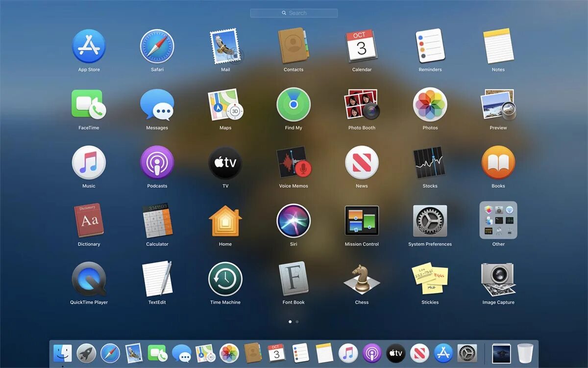The height and width of the screenshot is (368, 588).
Task: Open Calendar from the Launchpad grid
Action: [x=362, y=47]
